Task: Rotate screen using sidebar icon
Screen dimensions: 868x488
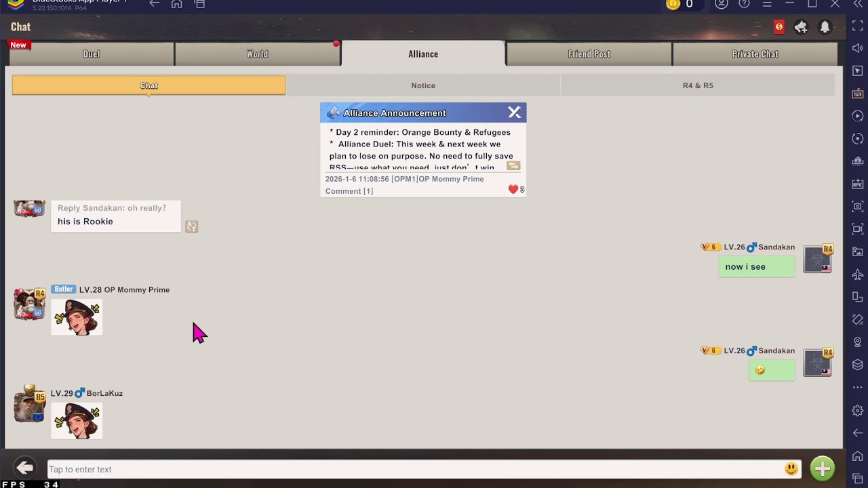Action: [x=857, y=297]
